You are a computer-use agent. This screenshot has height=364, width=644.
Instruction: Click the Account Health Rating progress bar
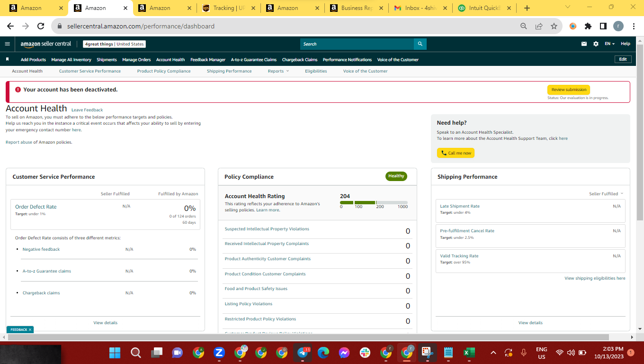[x=374, y=202]
